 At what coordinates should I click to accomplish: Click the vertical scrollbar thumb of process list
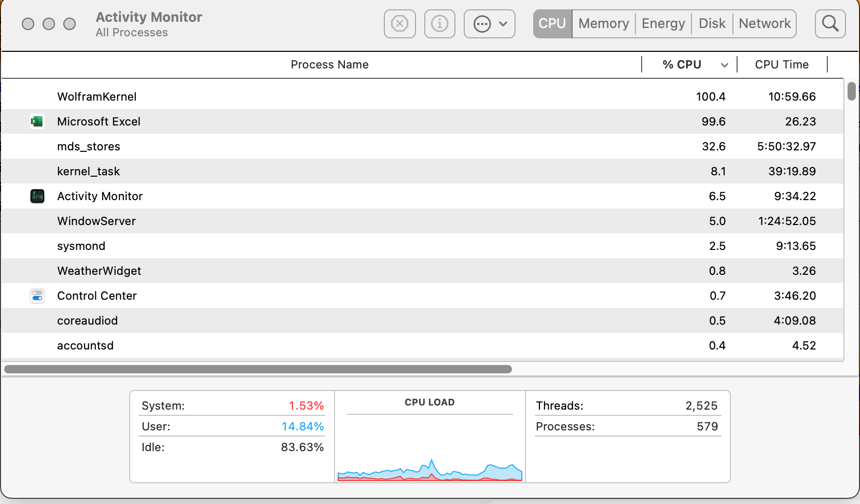click(x=852, y=91)
